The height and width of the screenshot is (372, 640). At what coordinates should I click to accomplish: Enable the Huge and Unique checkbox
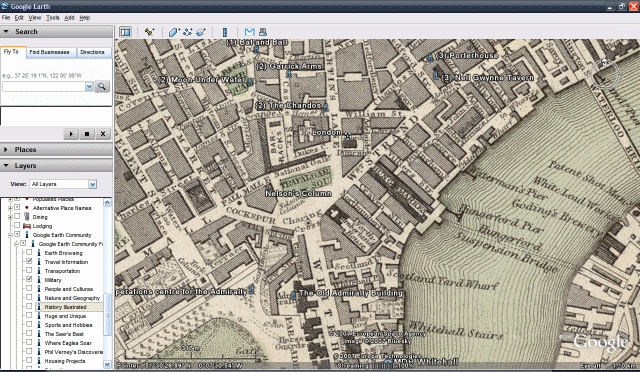(29, 315)
